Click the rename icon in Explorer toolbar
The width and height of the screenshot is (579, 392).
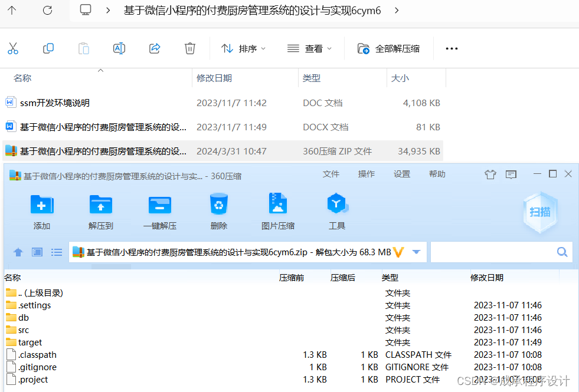click(x=119, y=48)
